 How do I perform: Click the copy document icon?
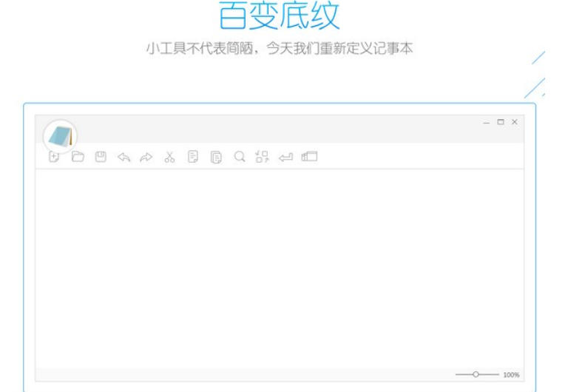(x=193, y=157)
